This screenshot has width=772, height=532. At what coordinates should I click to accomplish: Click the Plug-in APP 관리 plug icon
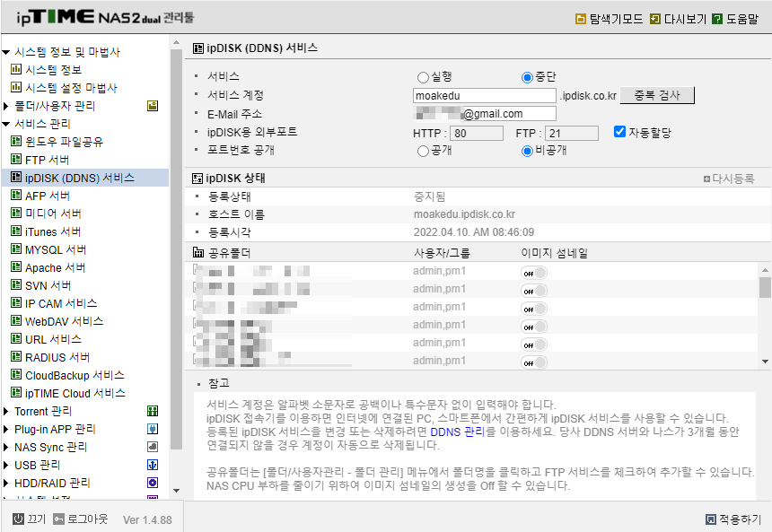tap(153, 429)
